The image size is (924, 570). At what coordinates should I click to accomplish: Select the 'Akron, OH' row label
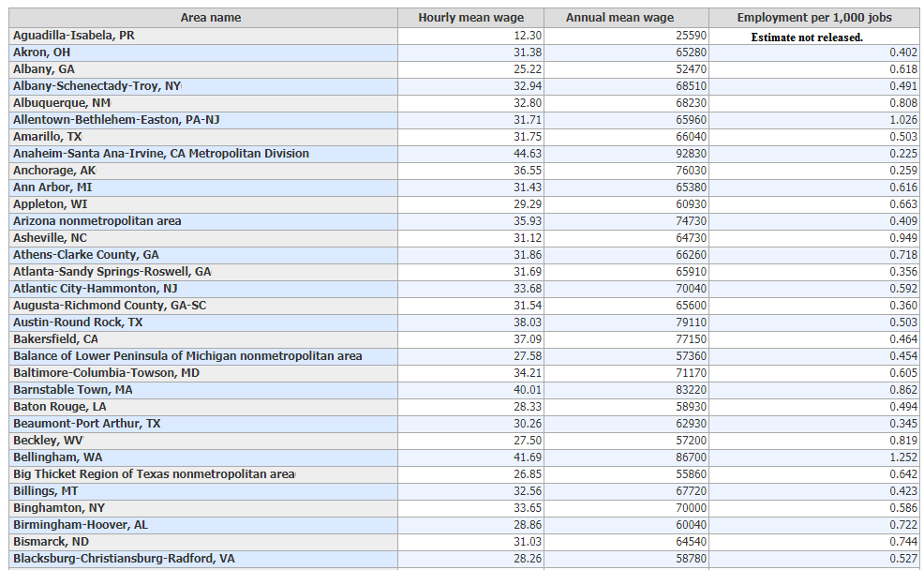[42, 52]
